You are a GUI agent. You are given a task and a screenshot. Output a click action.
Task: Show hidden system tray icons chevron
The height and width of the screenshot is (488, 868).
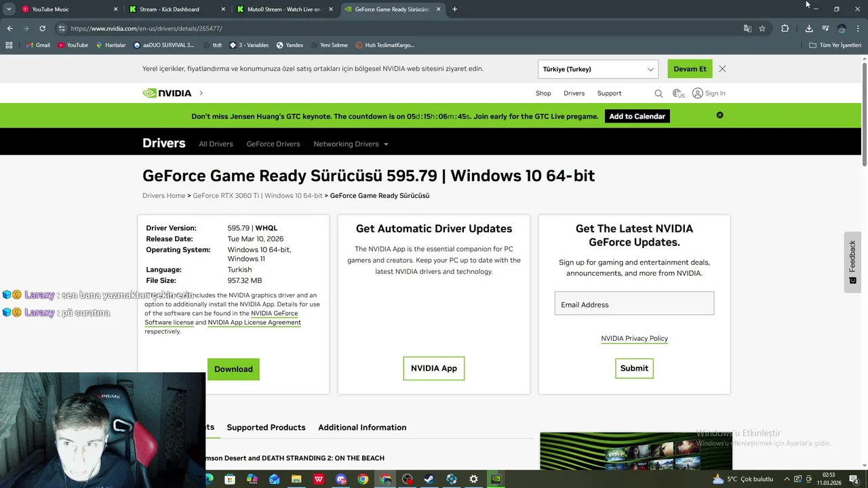[x=787, y=479]
